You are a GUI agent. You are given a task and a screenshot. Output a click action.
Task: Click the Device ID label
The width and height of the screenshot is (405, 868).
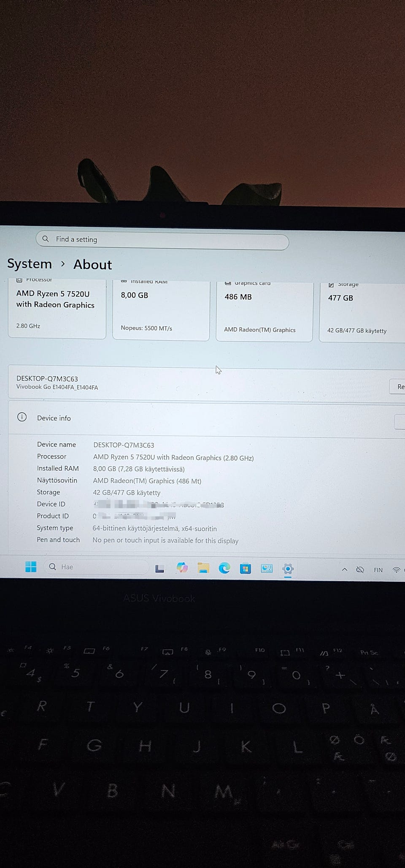[x=51, y=504]
